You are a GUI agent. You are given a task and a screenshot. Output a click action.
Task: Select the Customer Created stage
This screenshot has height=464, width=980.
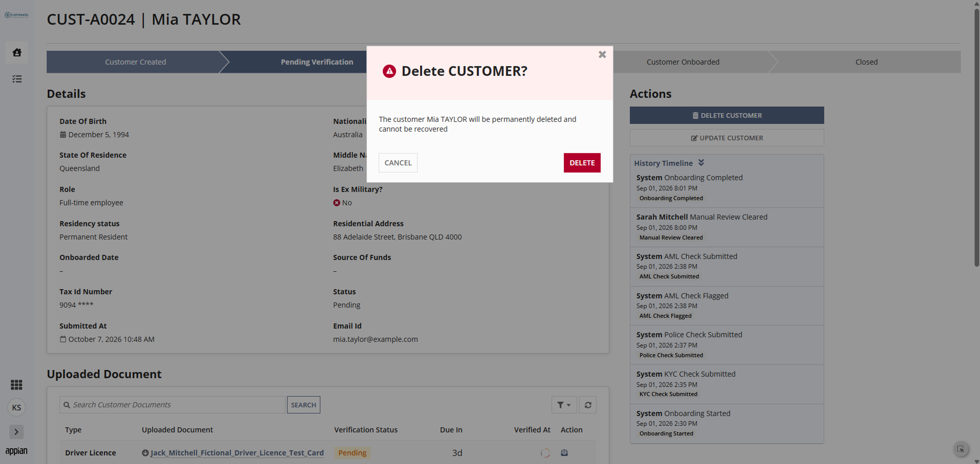(x=136, y=62)
